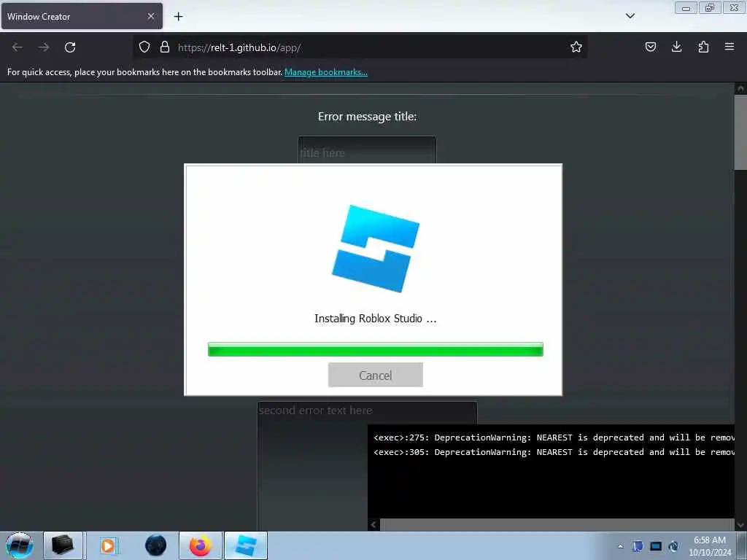This screenshot has height=560, width=747.
Task: Show hidden system tray icons
Action: (x=620, y=546)
